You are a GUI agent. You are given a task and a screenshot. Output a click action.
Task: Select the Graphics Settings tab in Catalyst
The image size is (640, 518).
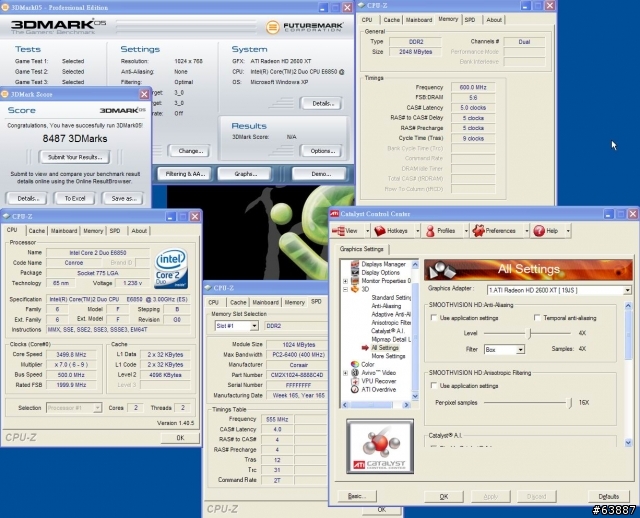(x=362, y=249)
